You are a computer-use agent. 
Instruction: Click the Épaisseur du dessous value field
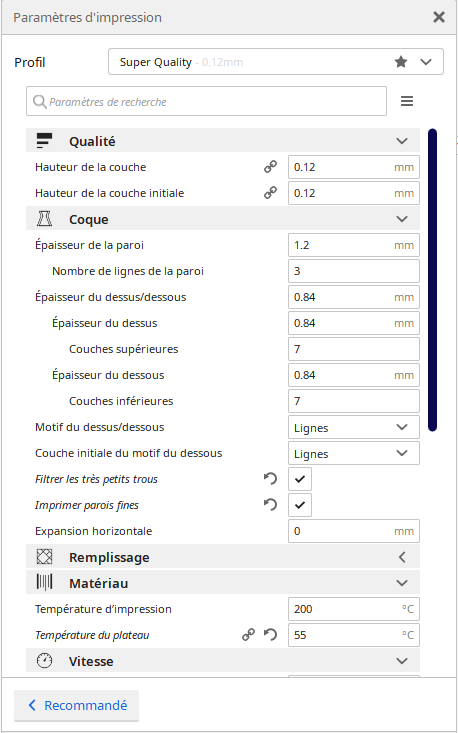(x=354, y=375)
